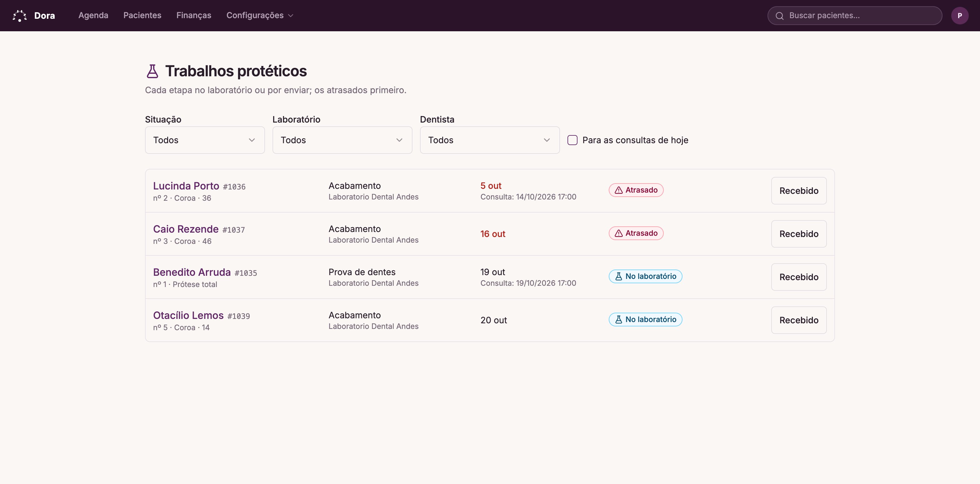
Task: Click the flask icon beside Trabalhos protéticos
Action: coord(152,71)
